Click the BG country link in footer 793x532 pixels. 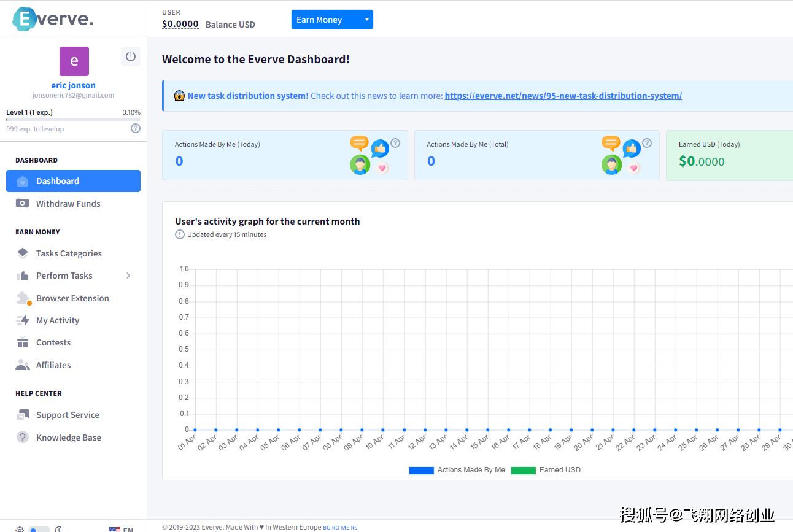[x=327, y=528]
